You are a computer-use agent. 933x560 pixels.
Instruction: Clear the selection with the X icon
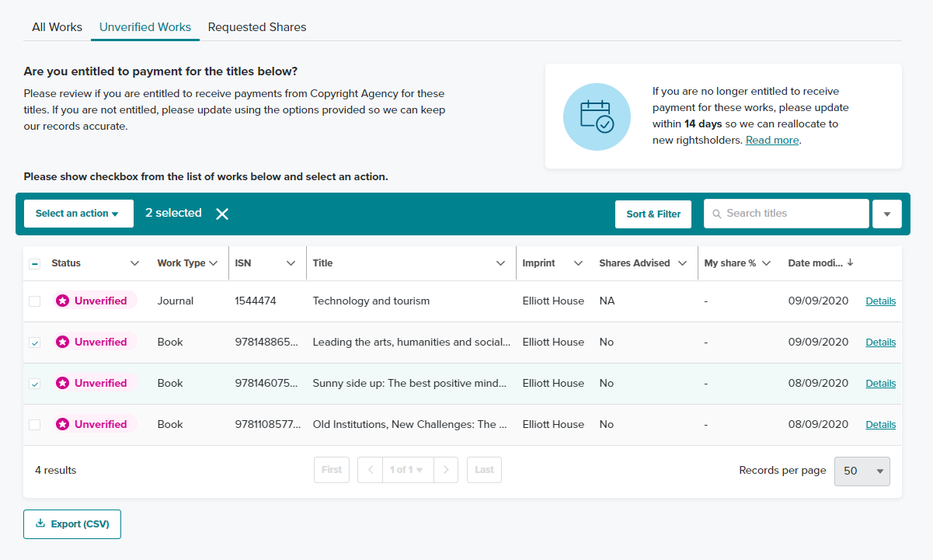(x=222, y=214)
